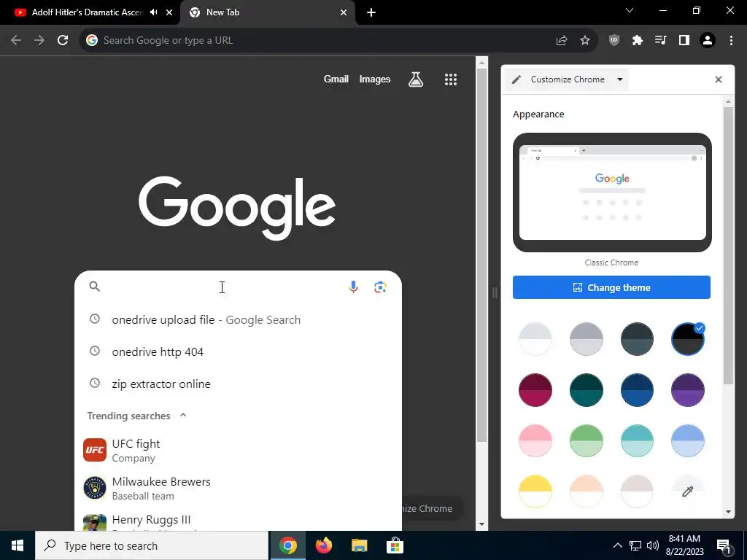This screenshot has width=747, height=560.
Task: Open the Google apps grid
Action: coord(451,79)
